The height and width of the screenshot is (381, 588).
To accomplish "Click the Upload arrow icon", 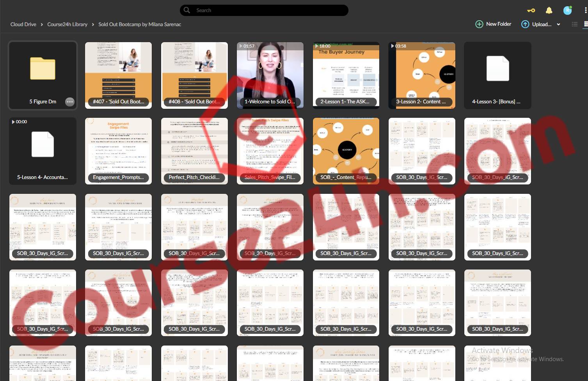I will pyautogui.click(x=525, y=24).
